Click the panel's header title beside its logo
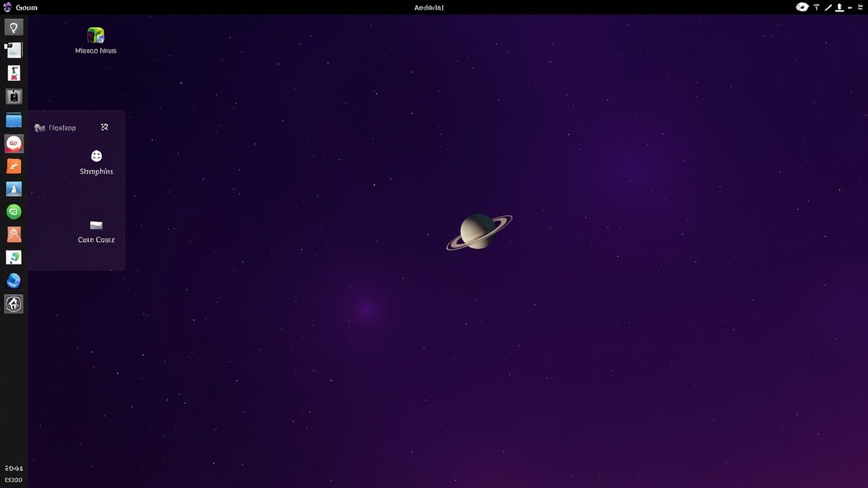 (62, 128)
